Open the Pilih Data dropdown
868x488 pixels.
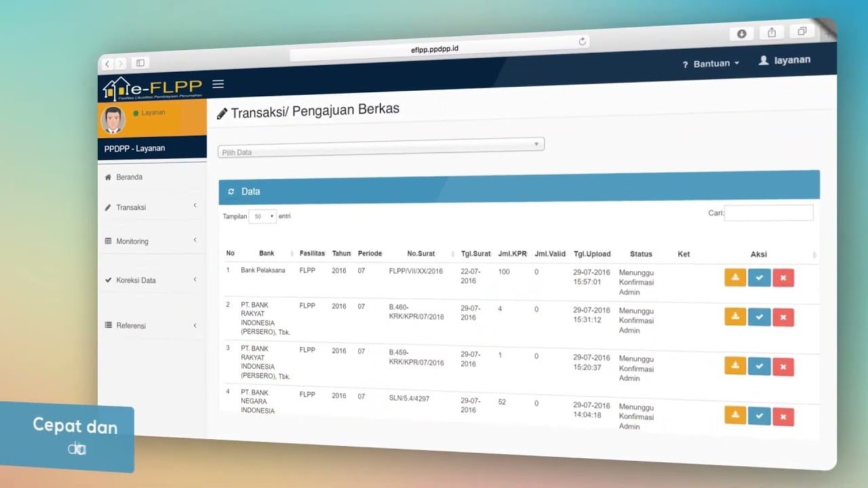[380, 146]
